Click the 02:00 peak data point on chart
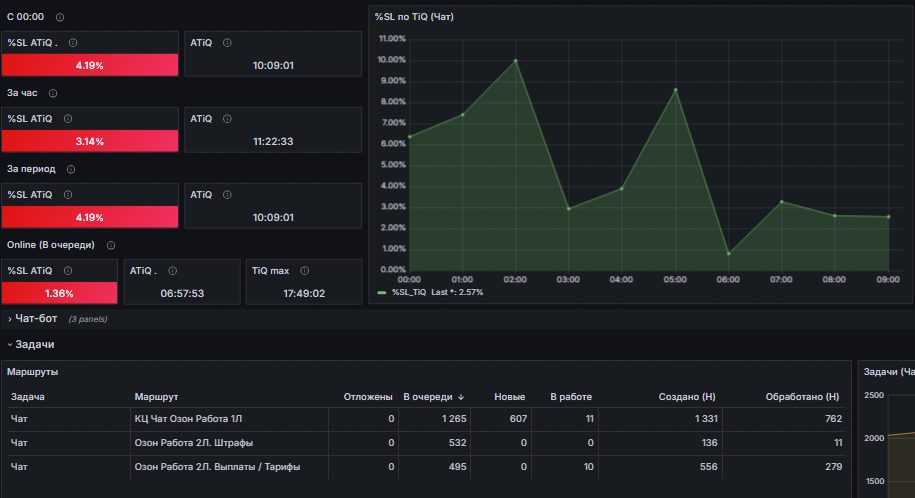The width and height of the screenshot is (915, 498). (x=515, y=61)
